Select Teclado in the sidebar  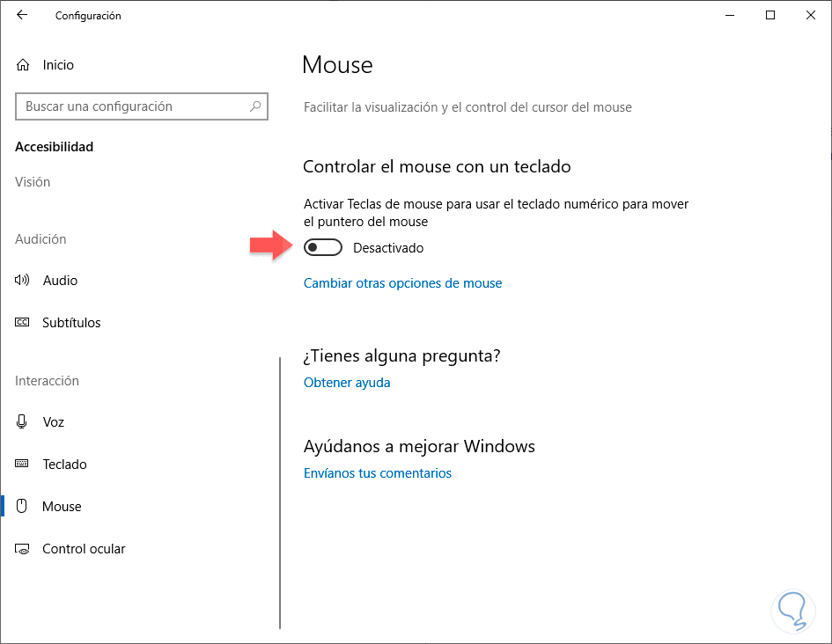click(x=64, y=465)
